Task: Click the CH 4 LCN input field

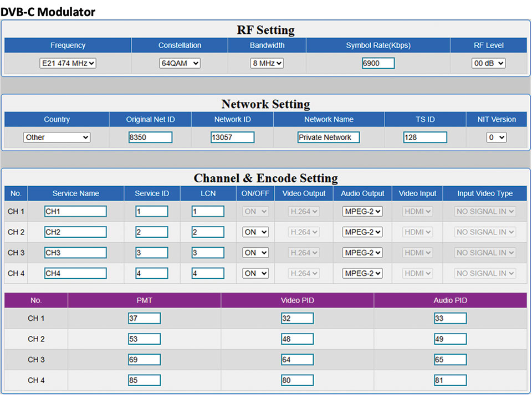Action: (x=208, y=273)
